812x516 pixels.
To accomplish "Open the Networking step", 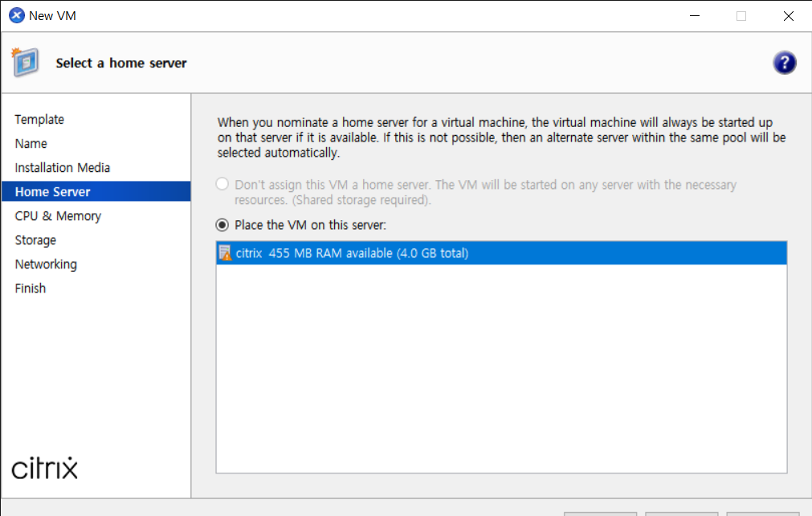I will [46, 264].
